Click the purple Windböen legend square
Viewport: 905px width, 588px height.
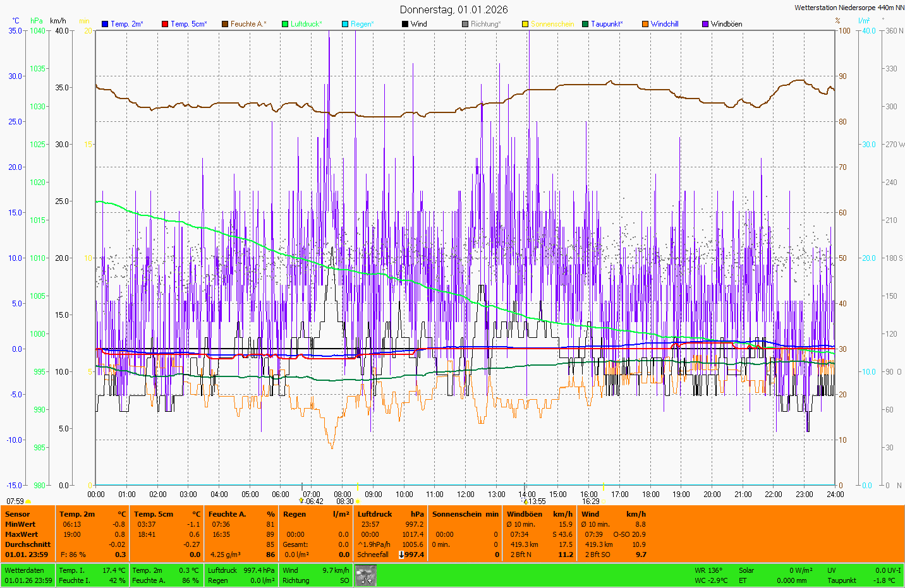[x=705, y=24]
